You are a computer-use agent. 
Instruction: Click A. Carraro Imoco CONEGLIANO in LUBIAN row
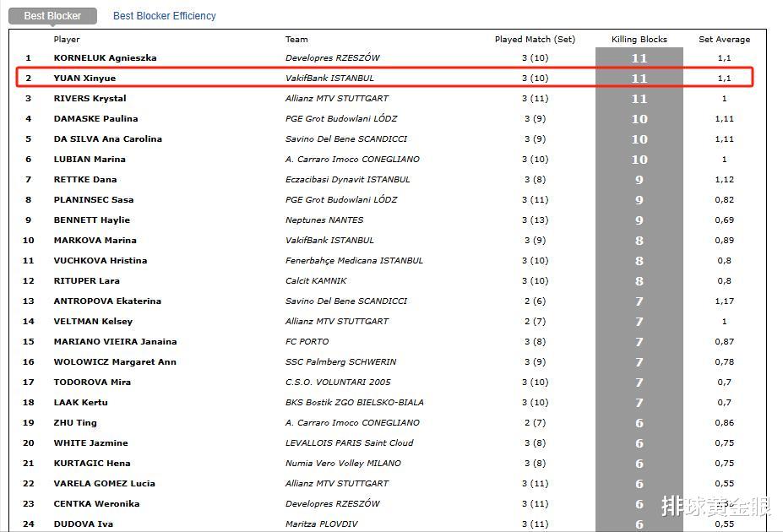tap(352, 160)
